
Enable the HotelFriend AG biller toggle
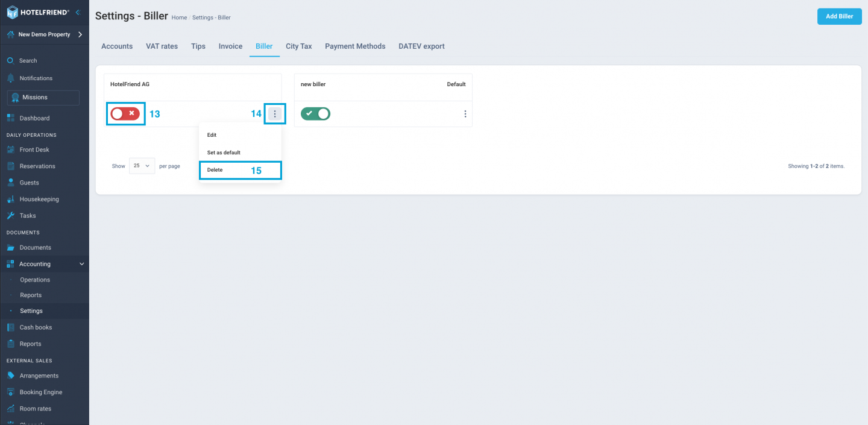(x=125, y=113)
